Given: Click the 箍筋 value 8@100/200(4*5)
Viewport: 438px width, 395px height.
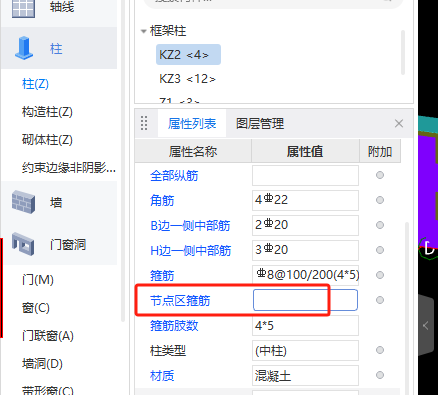Looking at the screenshot, I should click(305, 275).
